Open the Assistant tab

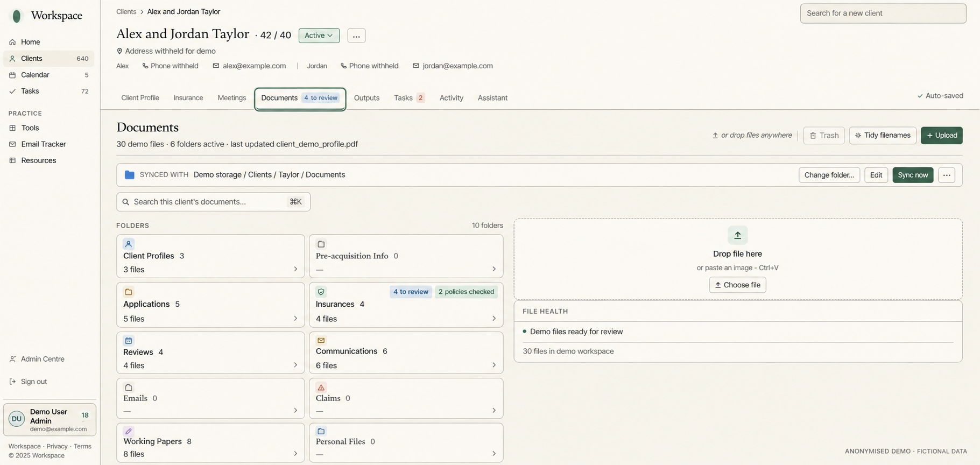click(492, 98)
